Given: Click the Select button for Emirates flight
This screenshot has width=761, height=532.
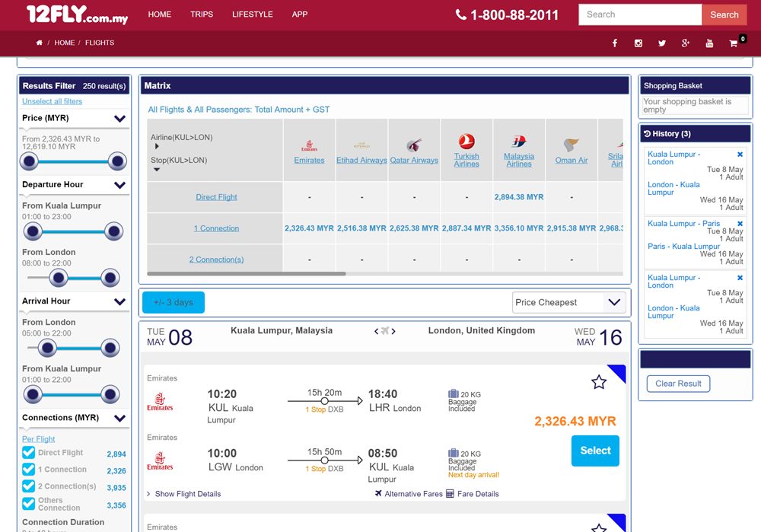Looking at the screenshot, I should pos(595,451).
